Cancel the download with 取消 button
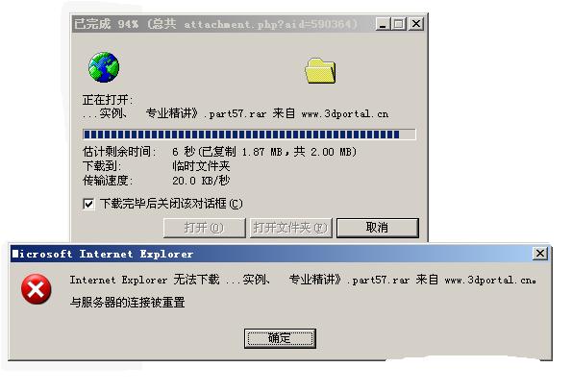This screenshot has width=572, height=392. [x=377, y=228]
